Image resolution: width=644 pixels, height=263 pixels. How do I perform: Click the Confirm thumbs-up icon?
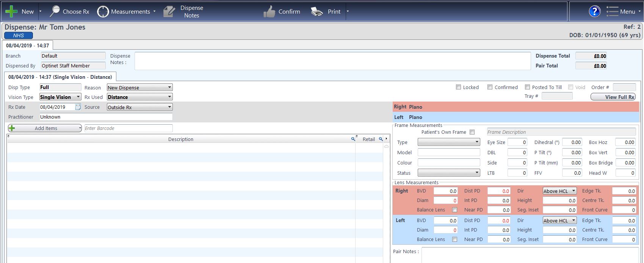(x=269, y=12)
